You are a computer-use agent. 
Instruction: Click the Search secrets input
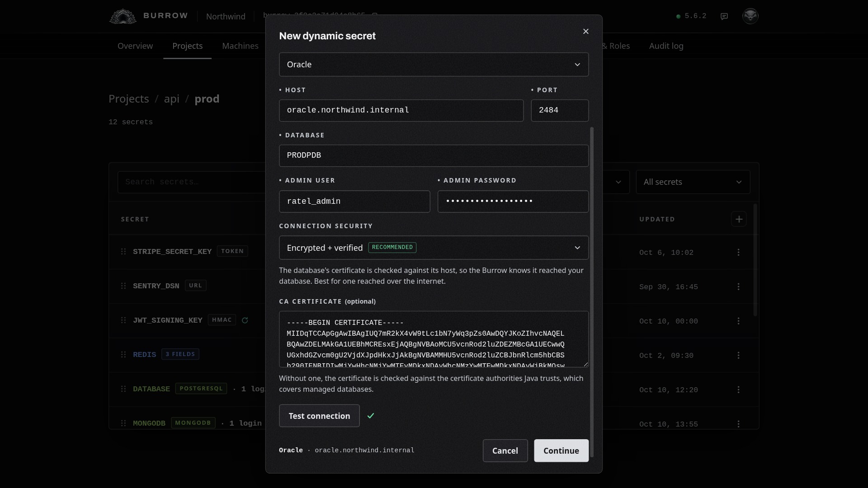pos(192,182)
